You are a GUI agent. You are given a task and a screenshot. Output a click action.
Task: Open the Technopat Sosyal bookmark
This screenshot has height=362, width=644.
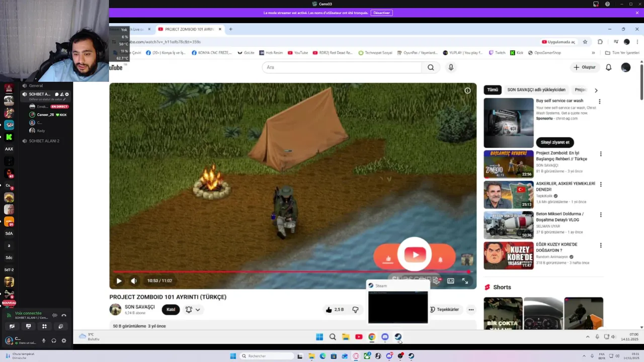point(375,53)
